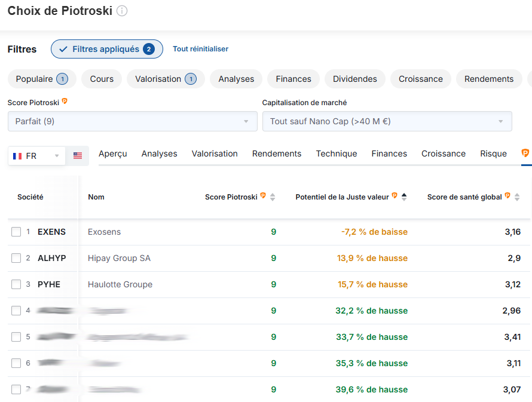Tick the checkbox for row 6
This screenshot has width=532, height=402.
[x=16, y=363]
